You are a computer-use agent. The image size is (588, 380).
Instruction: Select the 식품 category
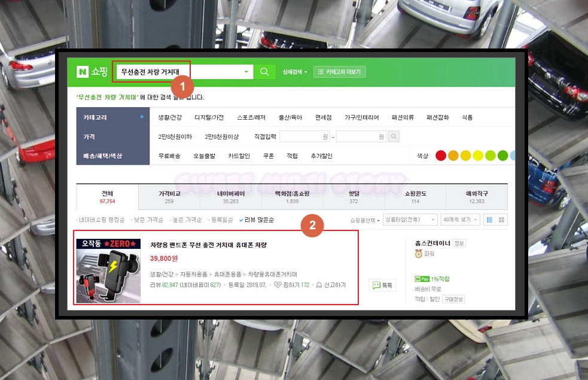pos(467,117)
